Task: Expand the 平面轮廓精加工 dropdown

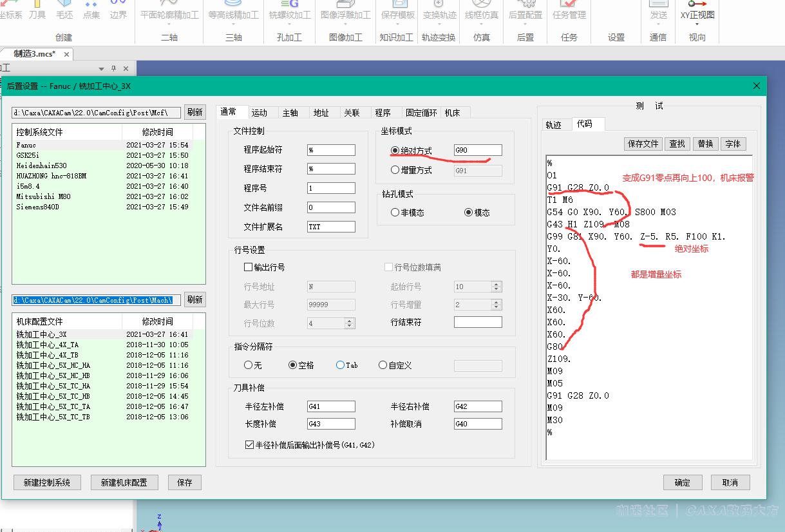Action: point(169,24)
